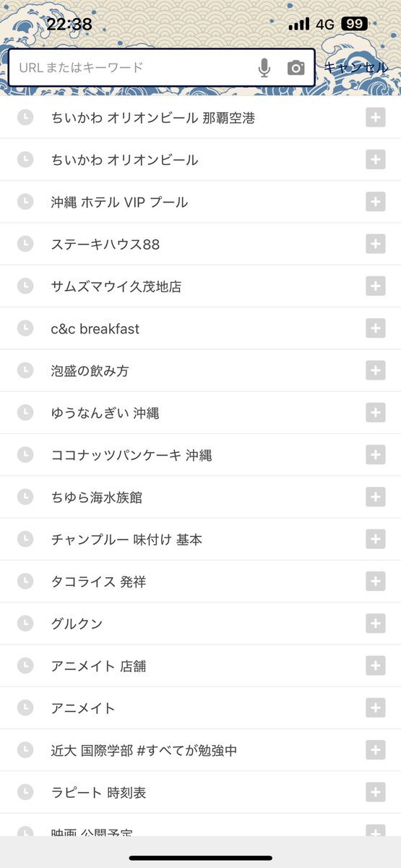The width and height of the screenshot is (401, 868).
Task: Open ココナッツパンケーキ 沖縄 suggestion
Action: point(200,455)
